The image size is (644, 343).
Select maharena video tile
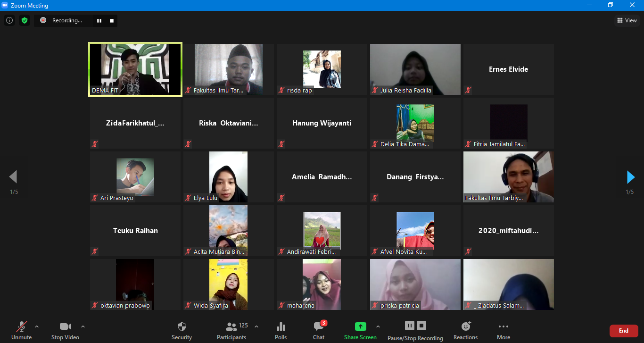pos(322,284)
